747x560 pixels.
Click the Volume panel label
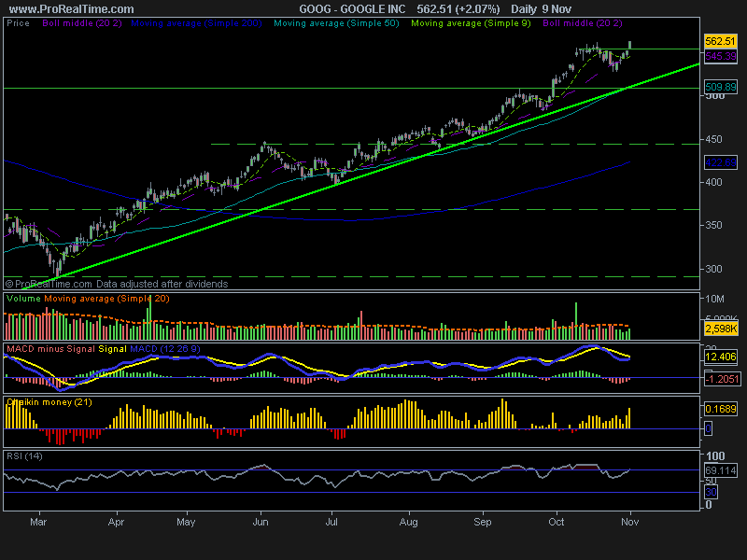(24, 299)
